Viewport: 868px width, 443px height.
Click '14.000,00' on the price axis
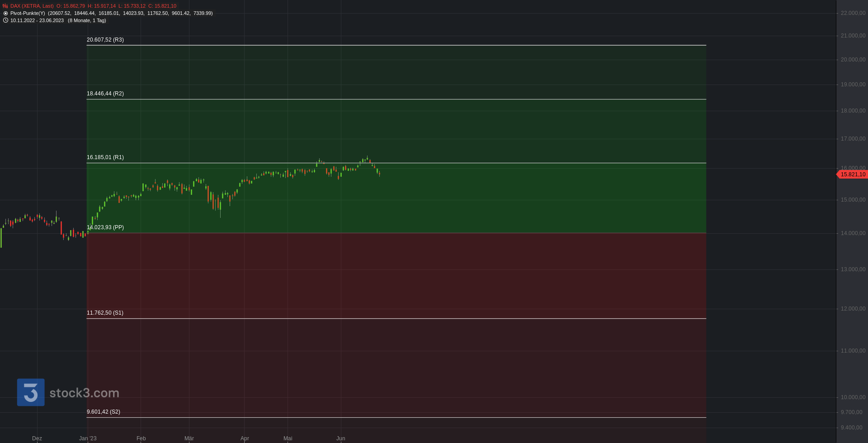pos(853,233)
